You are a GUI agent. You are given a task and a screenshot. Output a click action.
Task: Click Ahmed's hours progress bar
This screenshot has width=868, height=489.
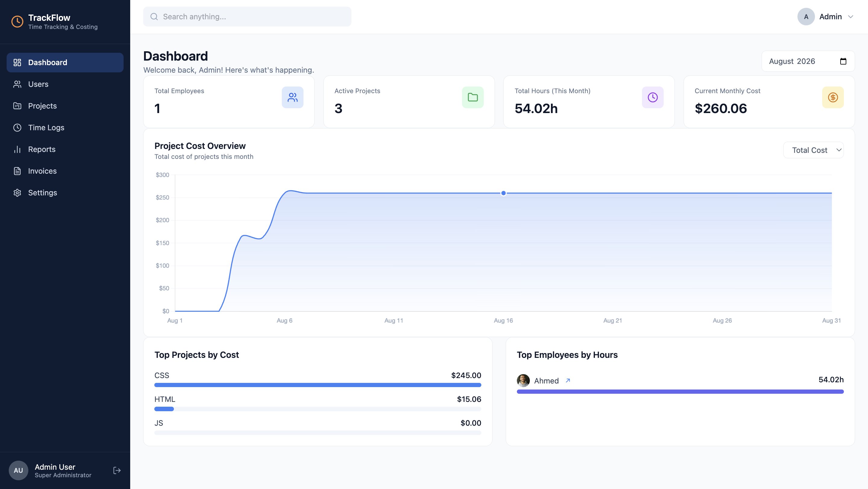[680, 392]
